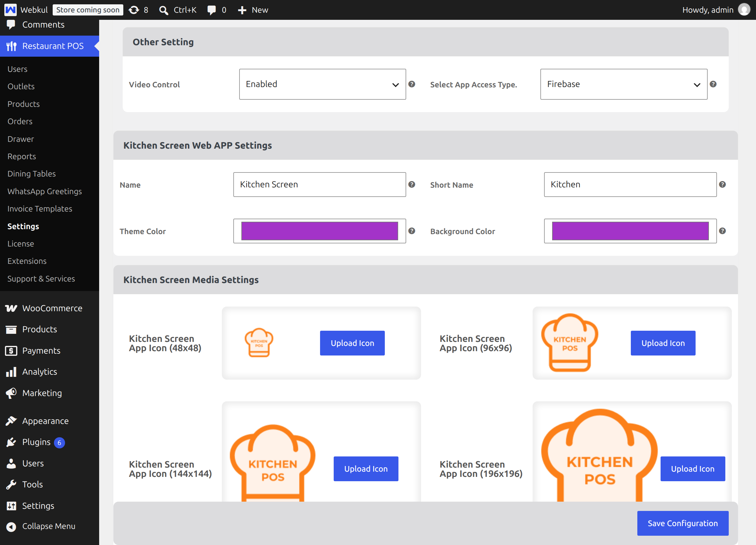Screen dimensions: 756x545
Task: Click Upload Icon for 96x96 app icon
Action: click(x=663, y=343)
